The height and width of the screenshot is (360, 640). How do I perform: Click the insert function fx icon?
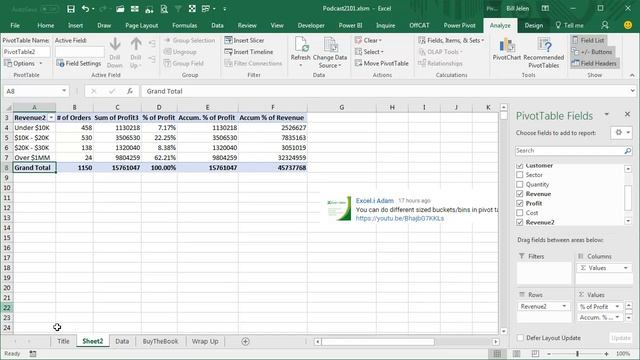coord(130,91)
